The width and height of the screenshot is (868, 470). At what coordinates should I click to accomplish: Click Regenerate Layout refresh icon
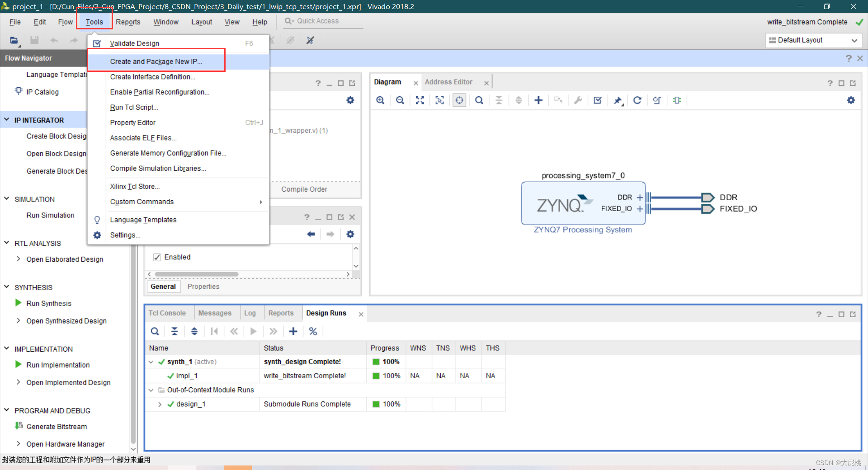coord(637,100)
